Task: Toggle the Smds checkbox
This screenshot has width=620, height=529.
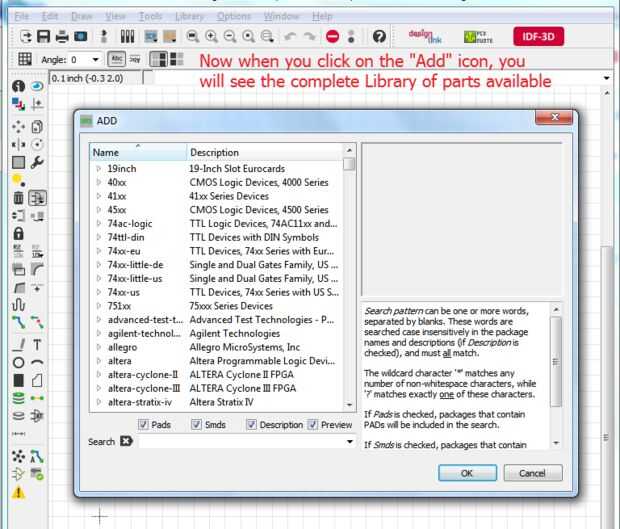Action: (196, 425)
